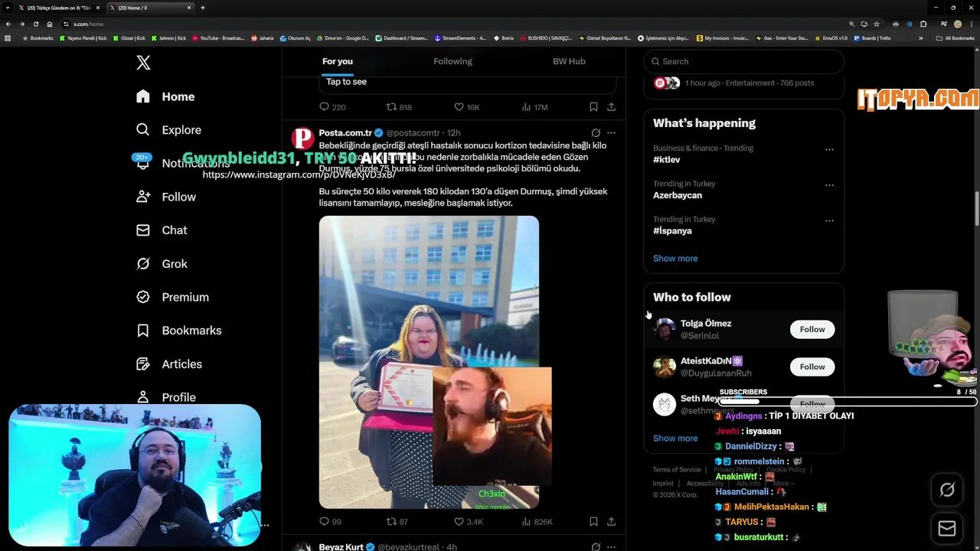Image resolution: width=980 pixels, height=551 pixels.
Task: View analytics for Posta.com.tr post
Action: pos(537,522)
